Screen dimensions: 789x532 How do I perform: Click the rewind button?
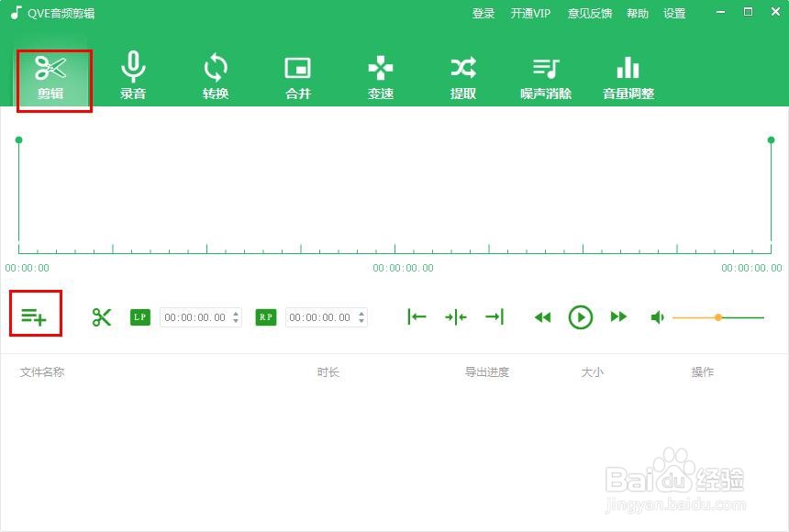coord(542,317)
